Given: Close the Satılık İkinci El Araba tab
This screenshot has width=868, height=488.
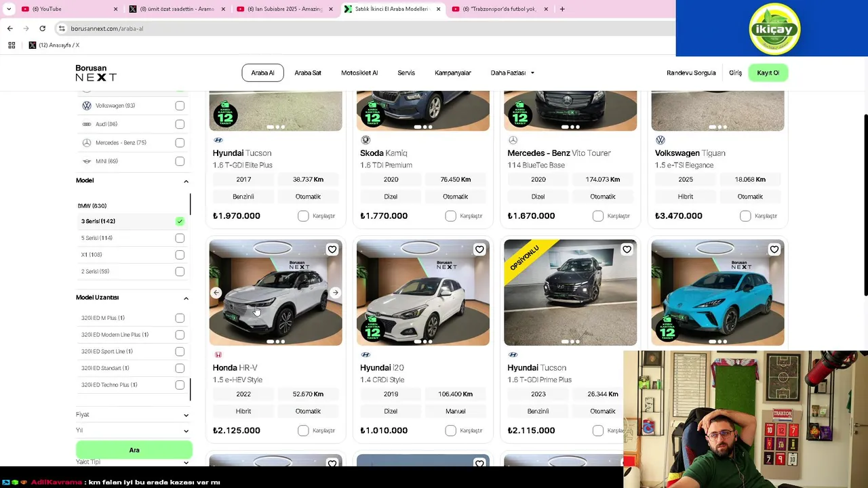Looking at the screenshot, I should pyautogui.click(x=438, y=9).
